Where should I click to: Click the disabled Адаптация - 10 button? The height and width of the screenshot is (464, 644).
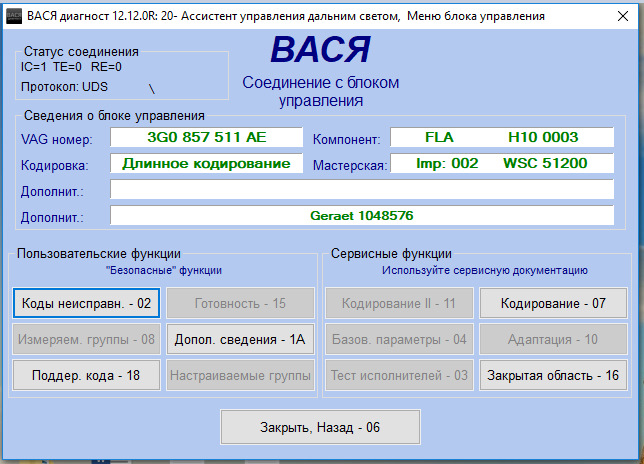(x=553, y=339)
